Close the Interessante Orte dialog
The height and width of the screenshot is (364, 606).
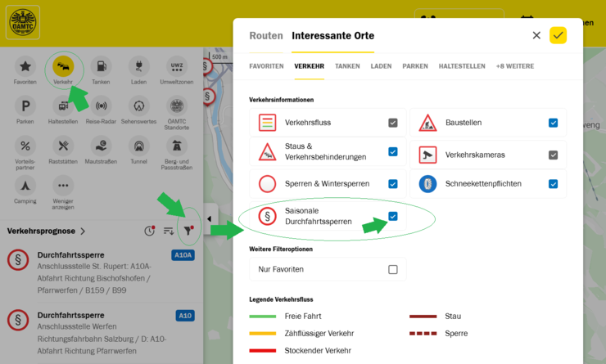tap(536, 35)
